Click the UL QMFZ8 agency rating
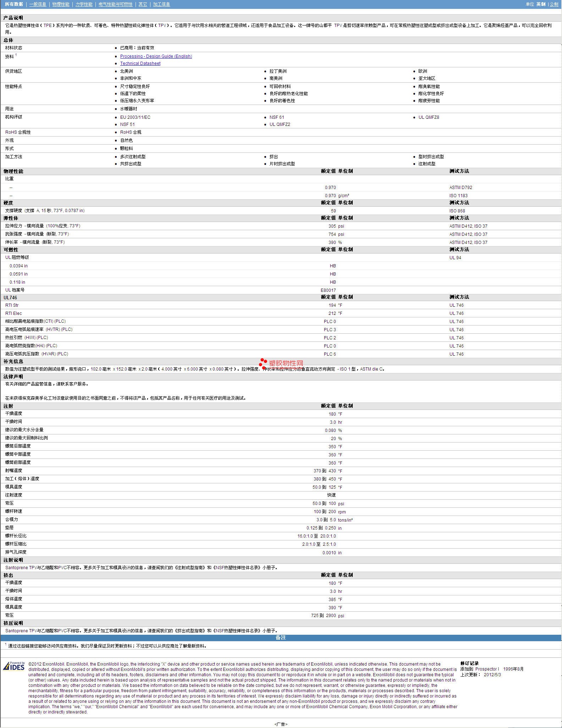Image resolution: width=562 pixels, height=728 pixels. [429, 117]
